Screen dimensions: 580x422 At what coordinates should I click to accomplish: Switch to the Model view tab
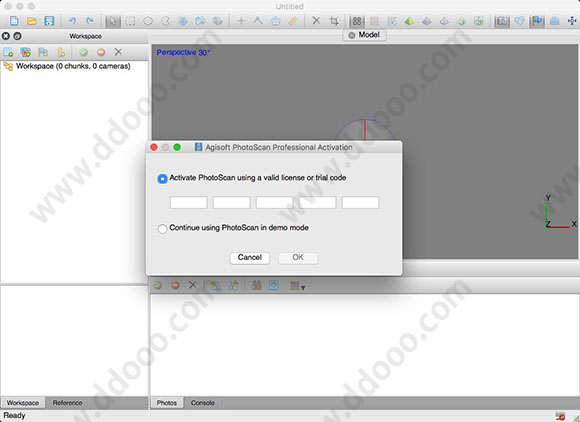tap(365, 35)
